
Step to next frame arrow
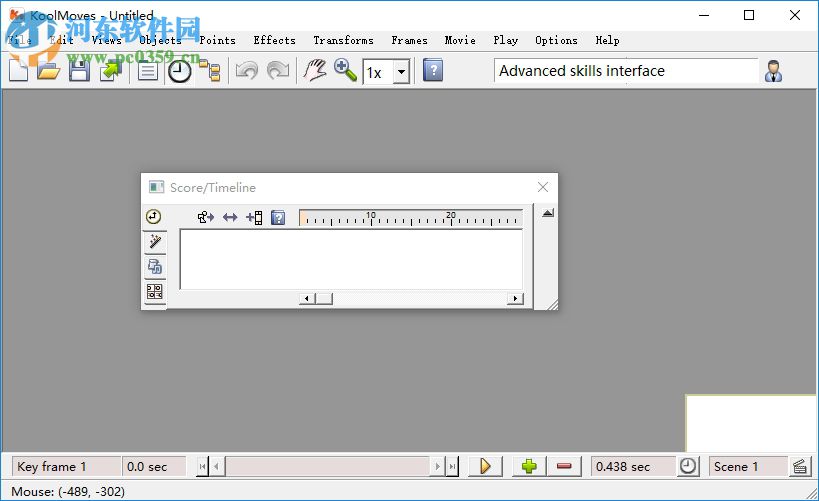437,467
